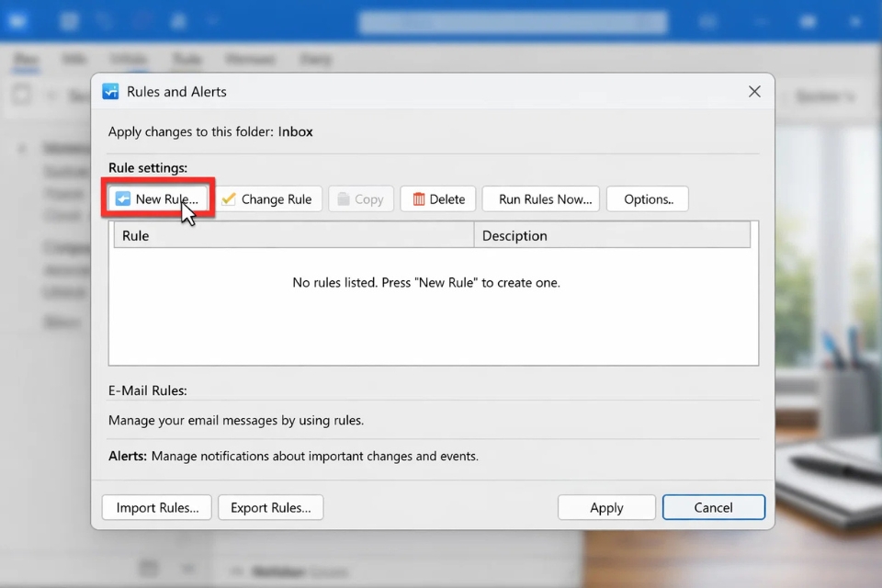
Task: Open the rules Options
Action: click(647, 198)
